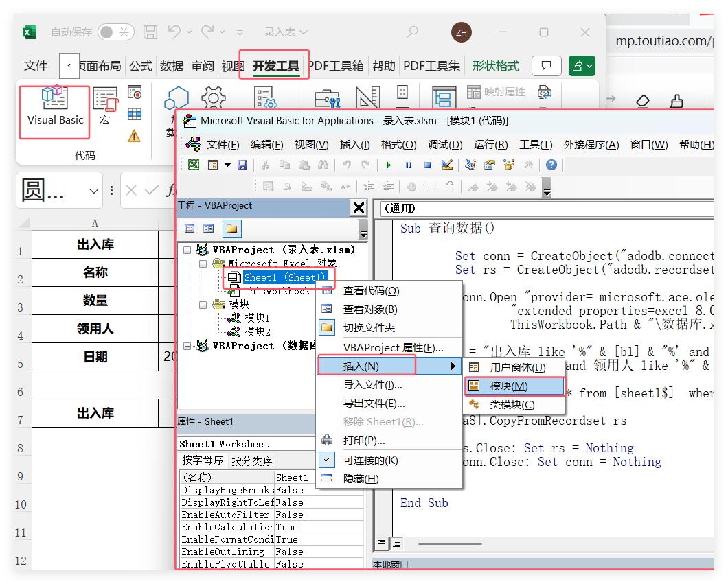Collapse the Microsoft Excel 对象 folder
Screen dimensions: 728x584
click(203, 264)
